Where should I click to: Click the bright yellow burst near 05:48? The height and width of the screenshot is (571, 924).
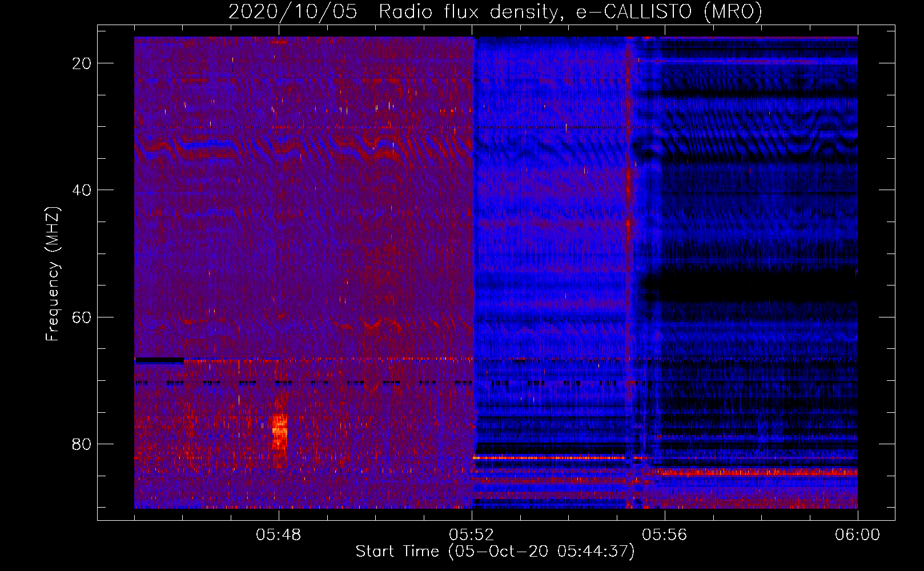279,431
